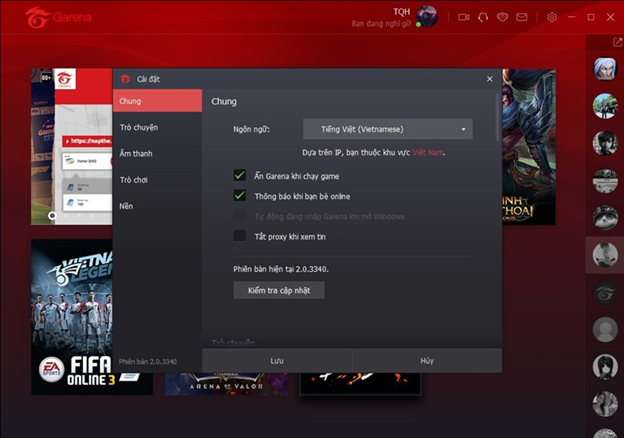Enable 'Tắt proxy khi xem tin' checkbox
Viewport: 624px width, 438px height.
[240, 236]
